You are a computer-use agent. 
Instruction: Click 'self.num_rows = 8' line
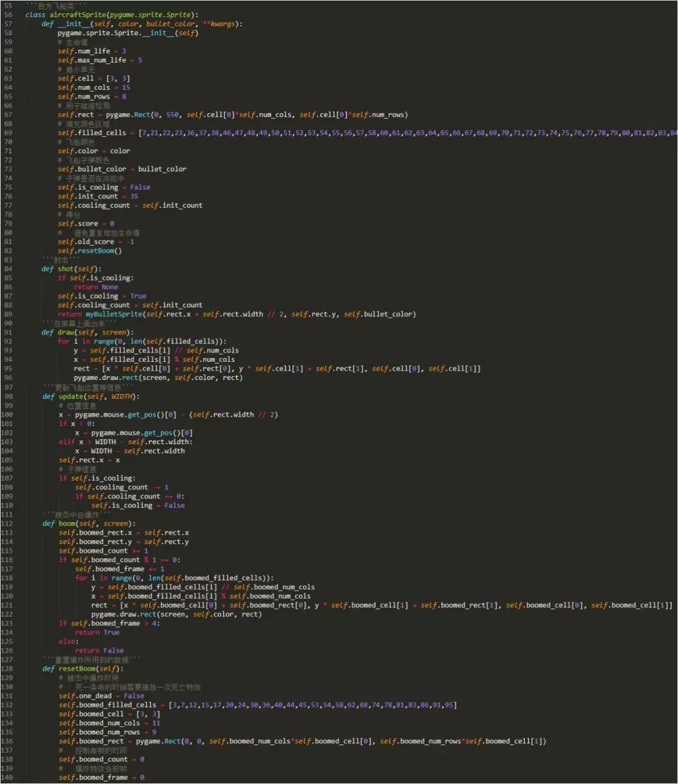click(x=92, y=97)
